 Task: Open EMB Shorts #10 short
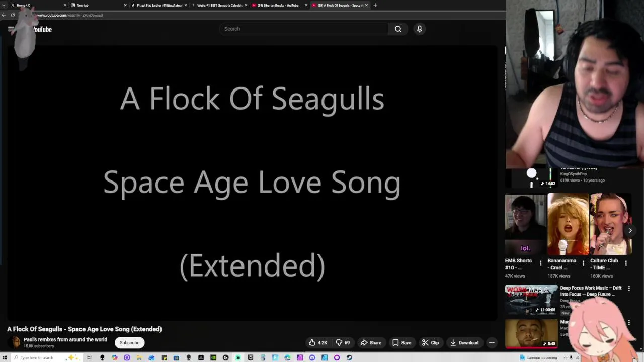525,225
